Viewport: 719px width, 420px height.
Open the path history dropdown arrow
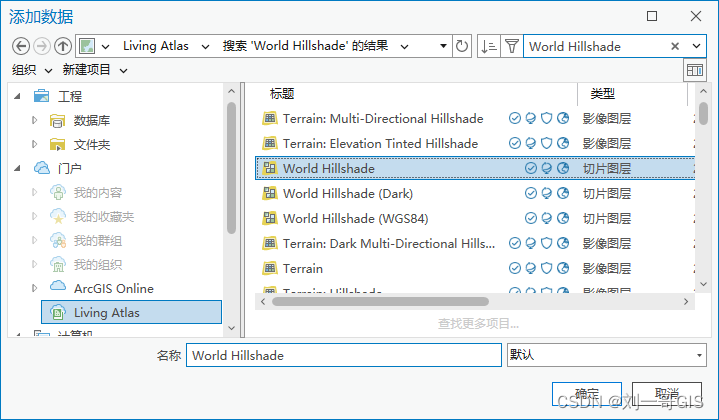click(x=443, y=46)
